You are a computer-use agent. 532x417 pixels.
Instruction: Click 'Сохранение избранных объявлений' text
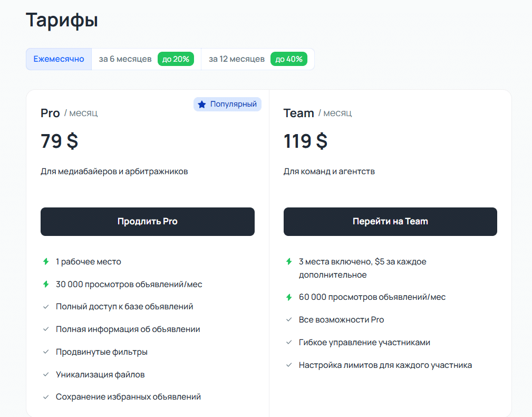(x=128, y=397)
